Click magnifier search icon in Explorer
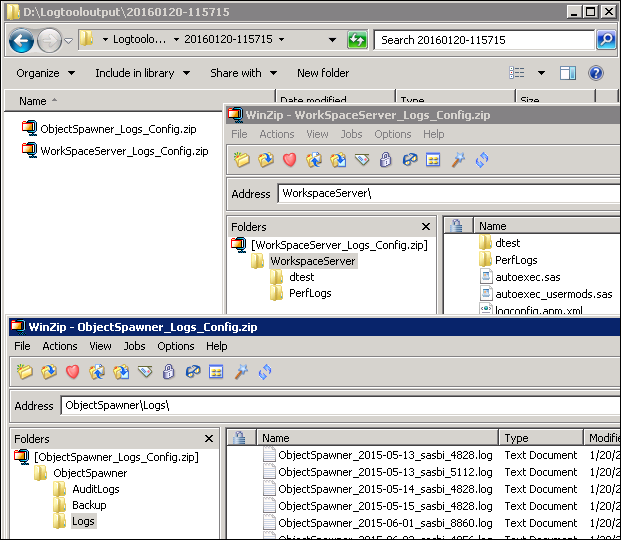The image size is (621, 540). [x=606, y=40]
